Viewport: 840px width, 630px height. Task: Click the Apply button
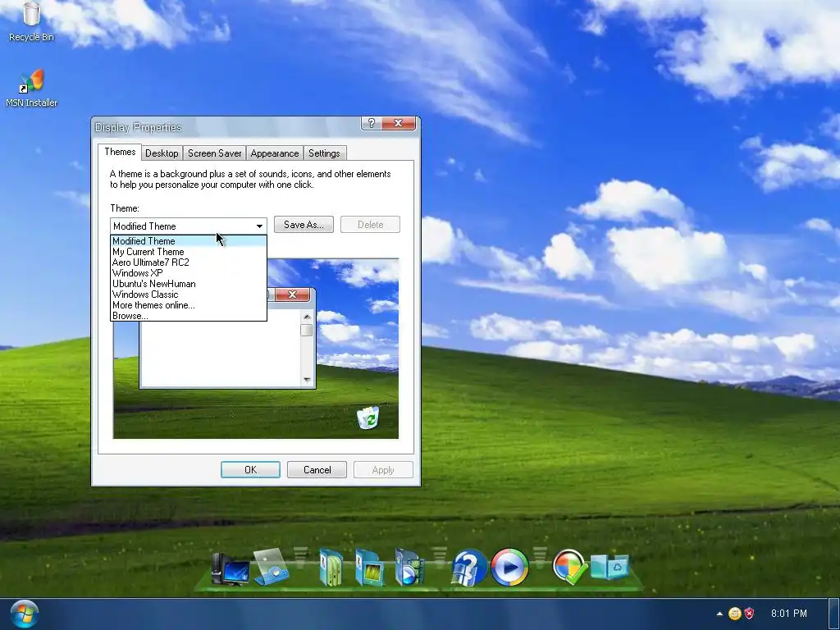click(x=383, y=470)
